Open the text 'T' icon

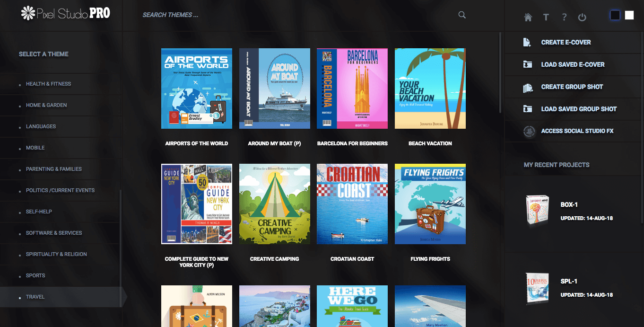pyautogui.click(x=546, y=18)
